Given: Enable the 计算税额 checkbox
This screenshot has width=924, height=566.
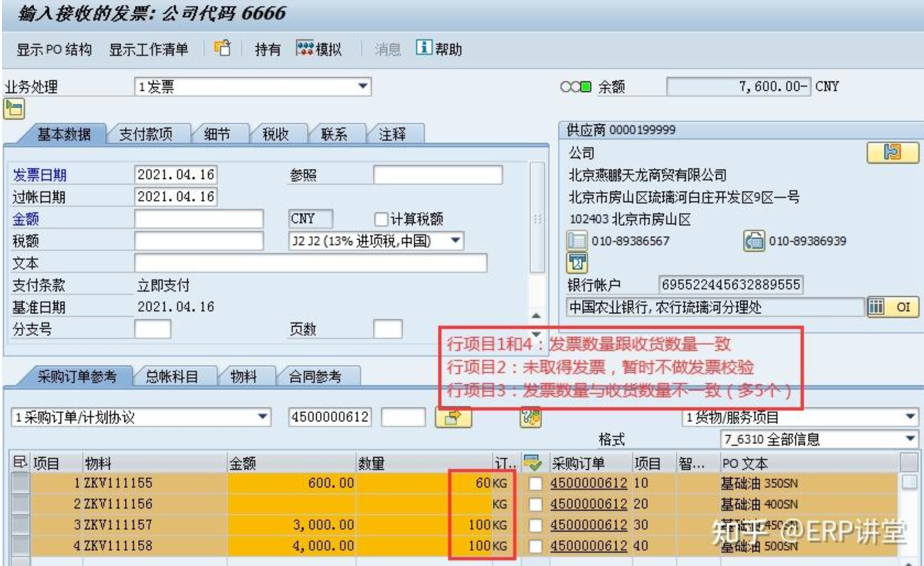Looking at the screenshot, I should [x=381, y=219].
